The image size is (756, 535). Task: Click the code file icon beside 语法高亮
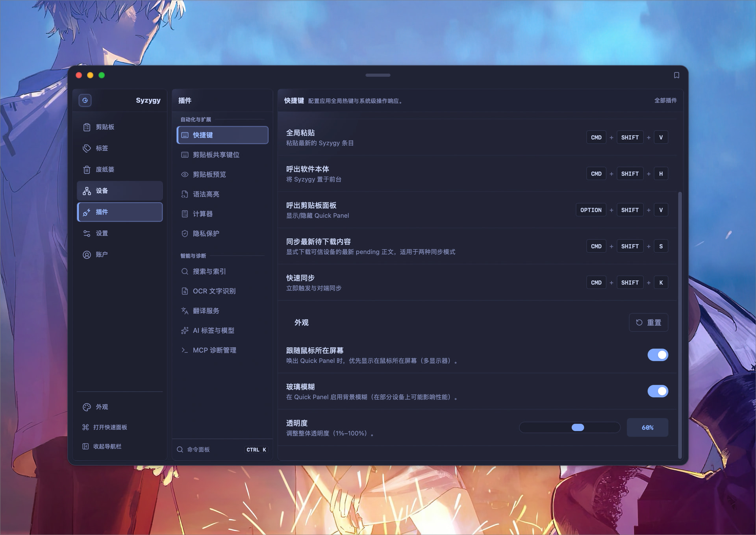point(185,194)
